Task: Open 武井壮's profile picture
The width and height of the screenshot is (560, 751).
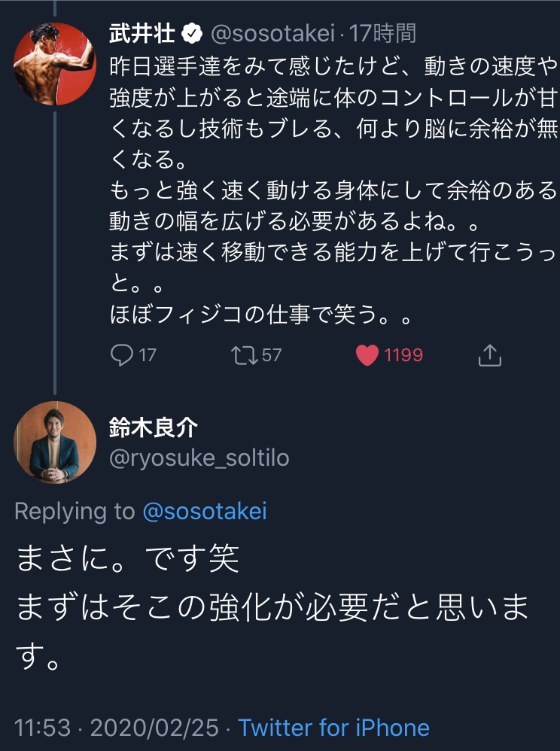Action: click(55, 62)
